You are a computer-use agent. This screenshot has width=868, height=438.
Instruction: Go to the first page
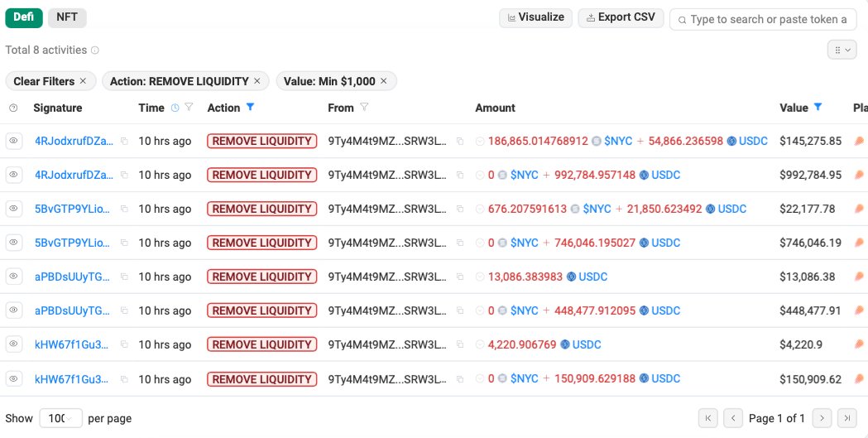[x=708, y=418]
